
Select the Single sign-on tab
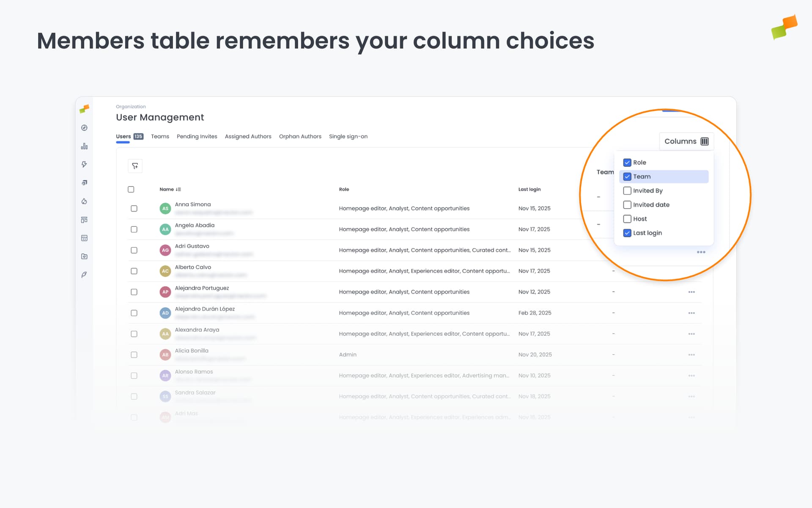[x=348, y=136]
